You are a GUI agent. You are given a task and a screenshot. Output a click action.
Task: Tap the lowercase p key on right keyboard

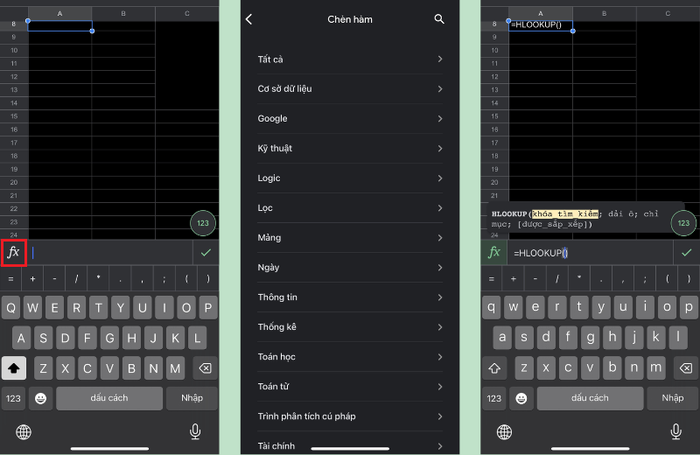pos(689,308)
